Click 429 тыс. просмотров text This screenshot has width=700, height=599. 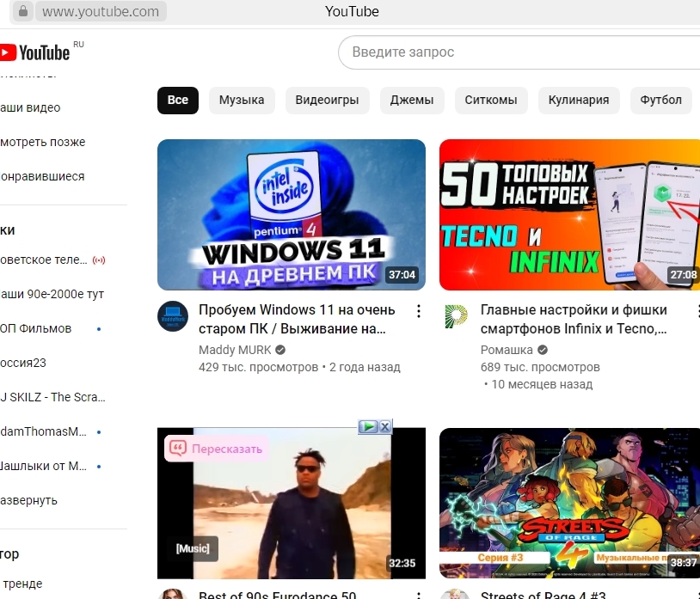[259, 367]
